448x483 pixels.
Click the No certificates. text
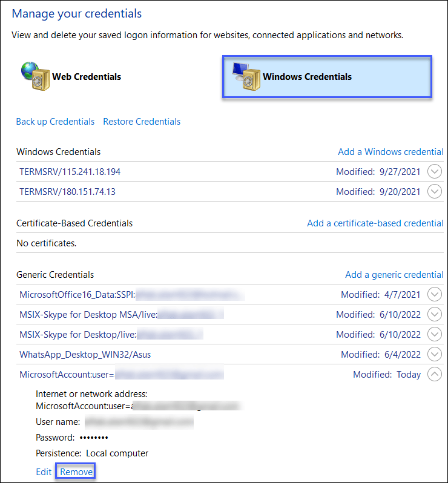pyautogui.click(x=46, y=243)
